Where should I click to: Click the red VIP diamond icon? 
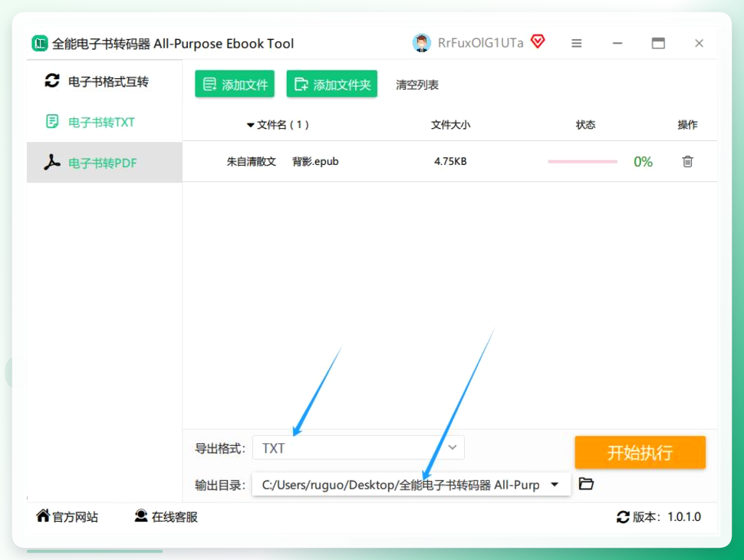[538, 41]
